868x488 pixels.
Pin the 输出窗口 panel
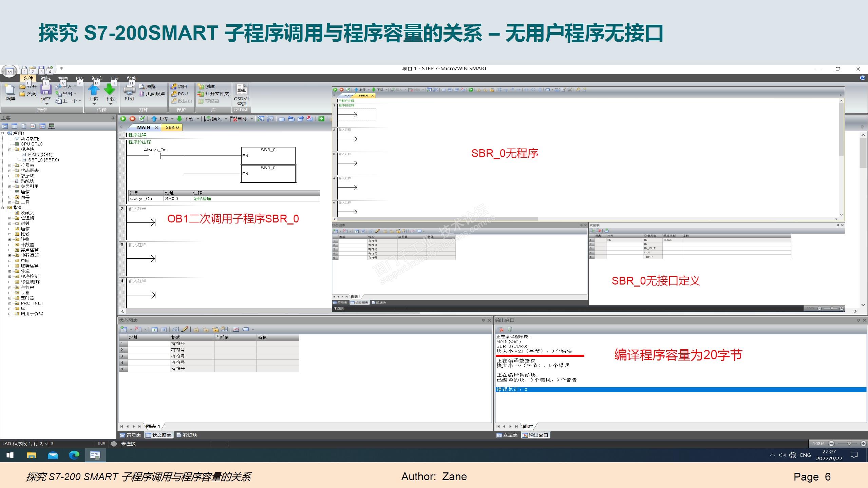click(x=858, y=320)
